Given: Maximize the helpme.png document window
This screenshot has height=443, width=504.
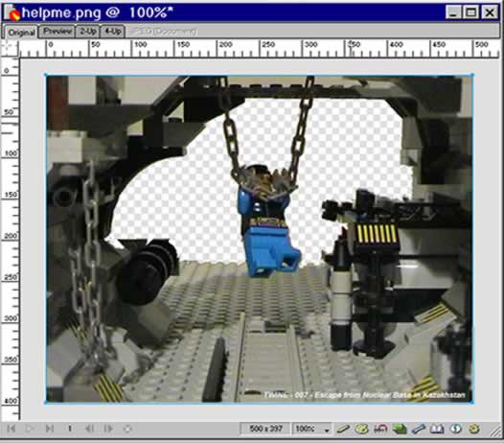Looking at the screenshot, I should click(x=471, y=12).
